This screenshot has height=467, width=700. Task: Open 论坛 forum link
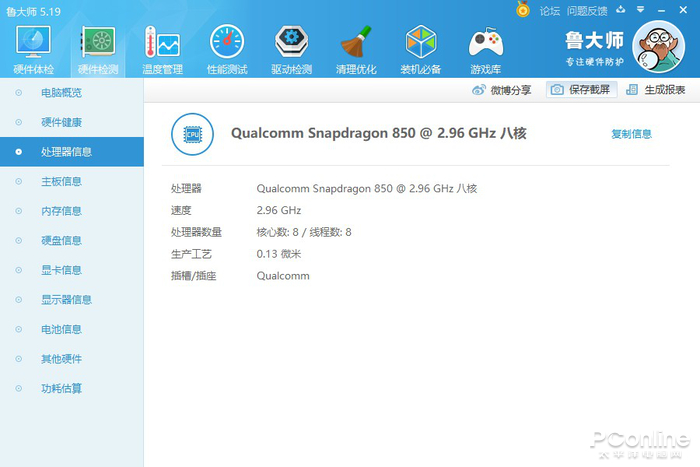pos(550,11)
